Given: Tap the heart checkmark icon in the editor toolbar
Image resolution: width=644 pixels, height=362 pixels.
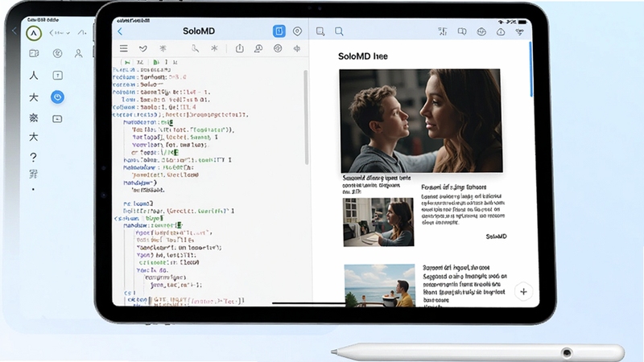Looking at the screenshot, I should (x=143, y=48).
